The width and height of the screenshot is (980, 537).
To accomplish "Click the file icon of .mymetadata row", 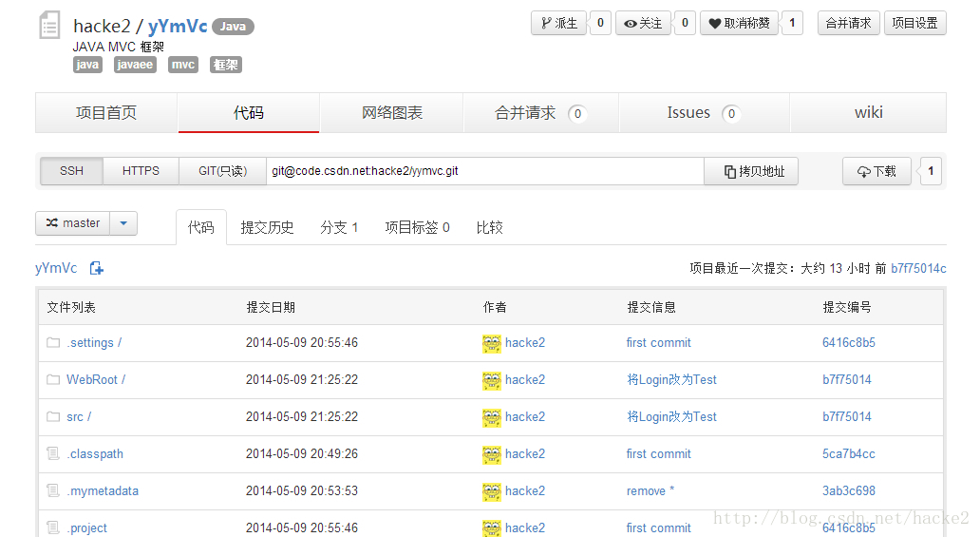I will click(x=53, y=490).
